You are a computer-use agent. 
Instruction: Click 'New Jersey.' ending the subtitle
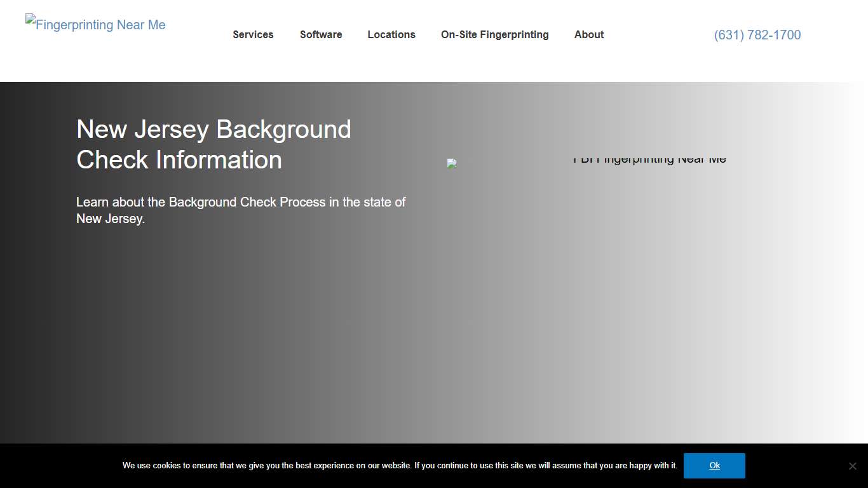[111, 219]
